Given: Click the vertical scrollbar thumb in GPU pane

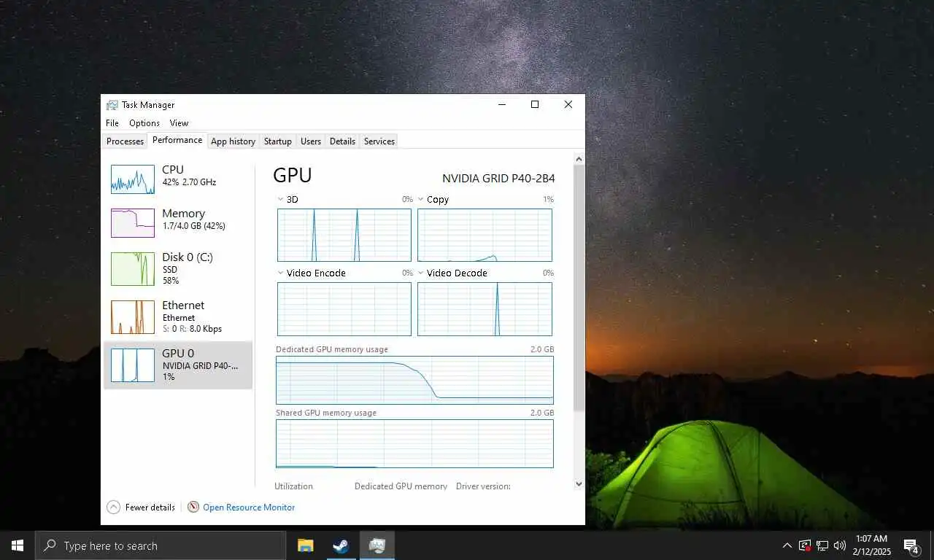Looking at the screenshot, I should click(x=579, y=287).
